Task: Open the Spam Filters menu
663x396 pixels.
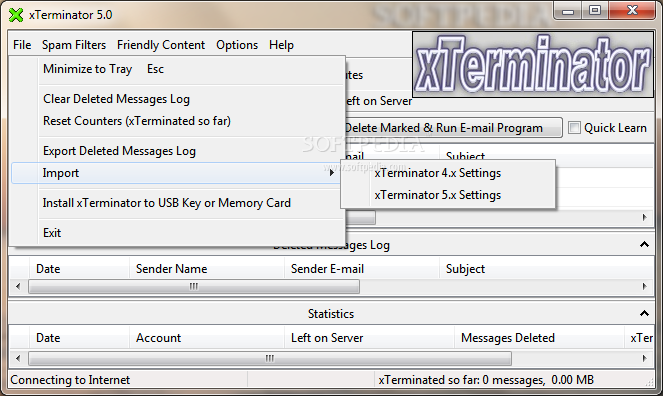Action: coord(74,45)
